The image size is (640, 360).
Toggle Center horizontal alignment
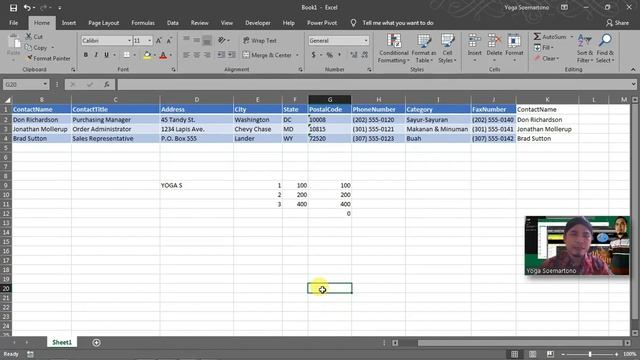(197, 55)
